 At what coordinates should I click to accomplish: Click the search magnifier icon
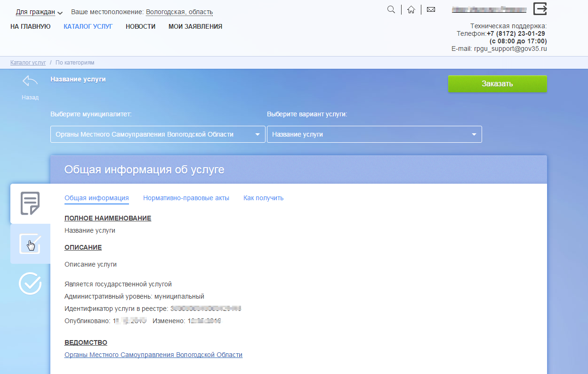(x=391, y=9)
